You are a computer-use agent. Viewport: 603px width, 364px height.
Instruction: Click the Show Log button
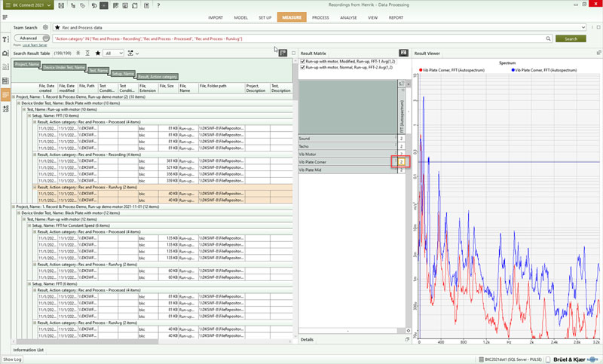point(12,359)
